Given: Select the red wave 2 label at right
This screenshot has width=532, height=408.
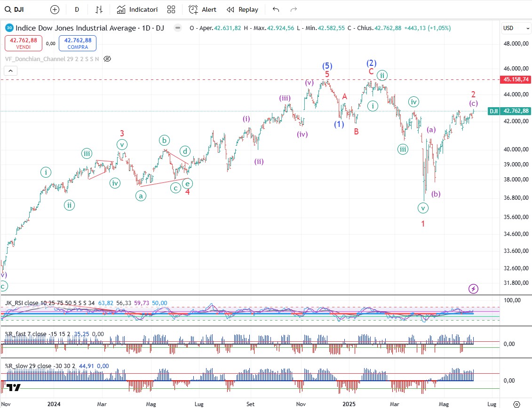Looking at the screenshot, I should tap(473, 94).
